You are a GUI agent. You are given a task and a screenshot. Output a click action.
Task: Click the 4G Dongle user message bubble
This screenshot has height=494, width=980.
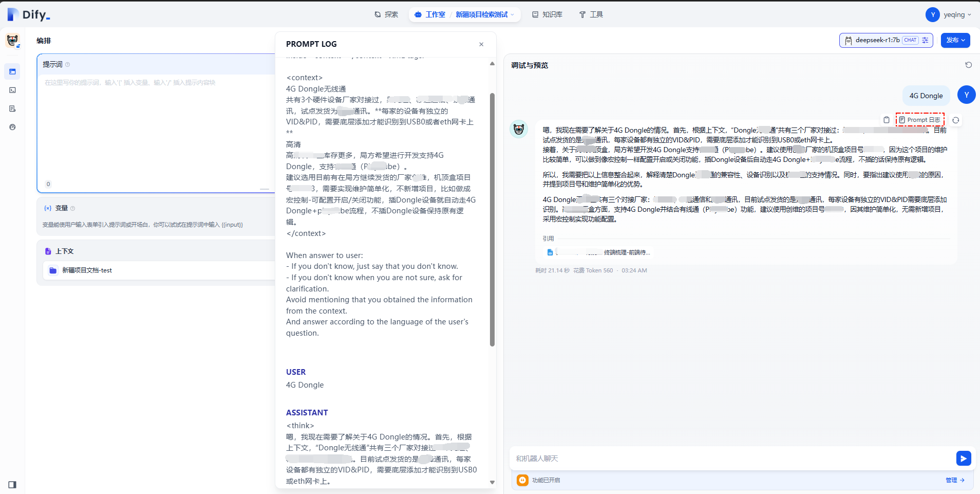click(926, 96)
